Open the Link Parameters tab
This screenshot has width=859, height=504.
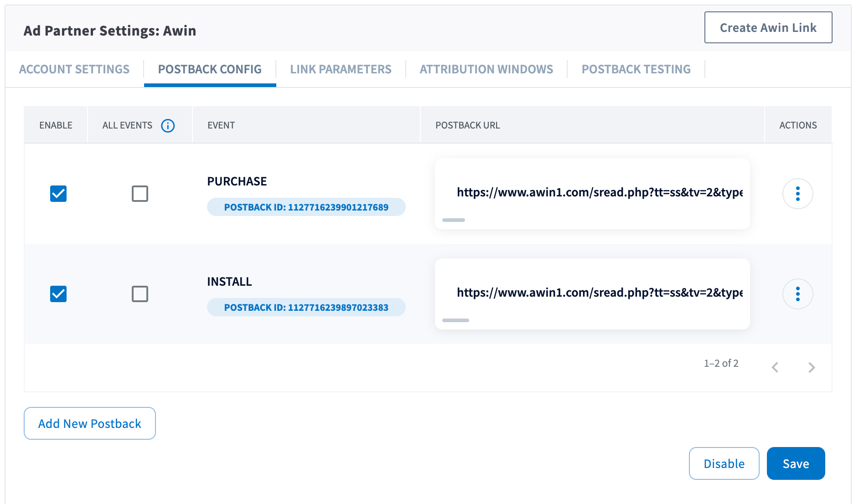[341, 69]
